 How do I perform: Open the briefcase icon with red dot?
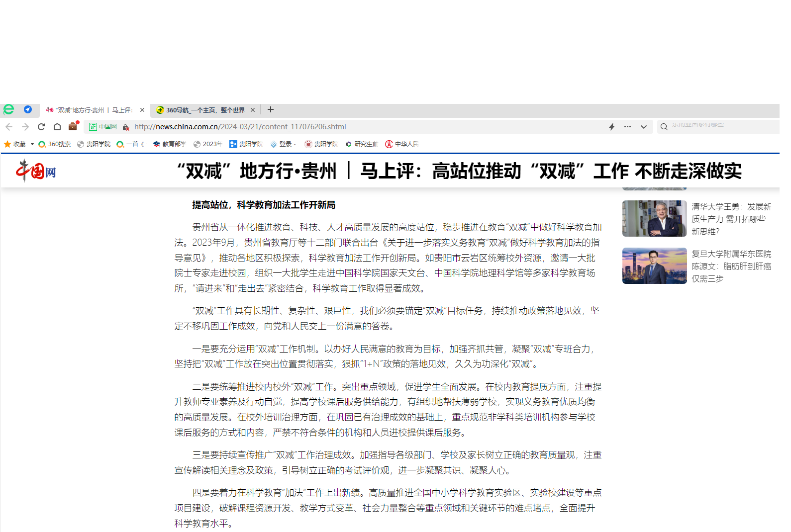pos(73,126)
